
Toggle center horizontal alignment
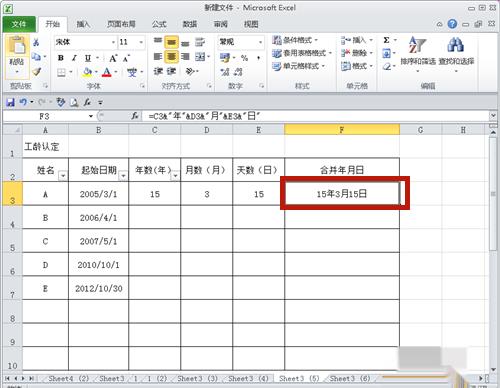pyautogui.click(x=171, y=57)
